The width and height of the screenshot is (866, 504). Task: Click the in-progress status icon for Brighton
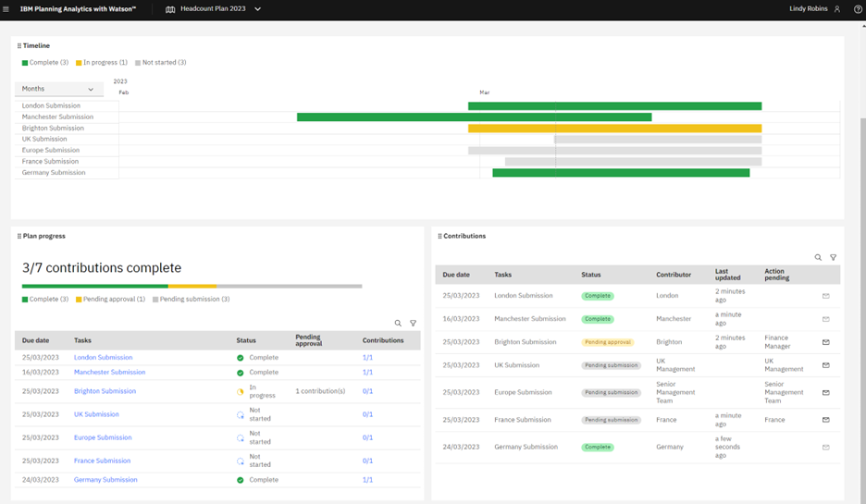(241, 392)
